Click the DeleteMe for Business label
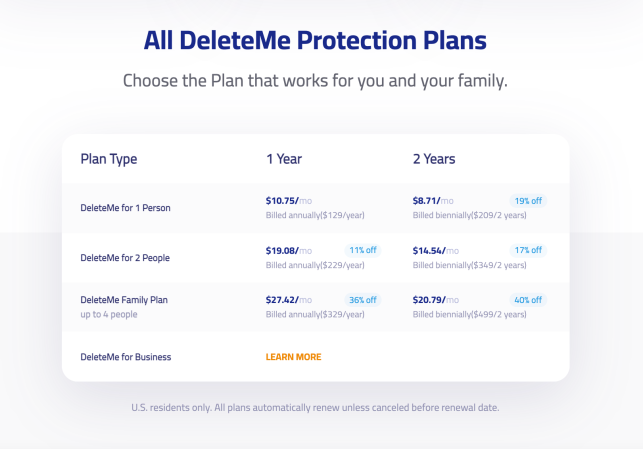643x449 pixels. (x=126, y=357)
